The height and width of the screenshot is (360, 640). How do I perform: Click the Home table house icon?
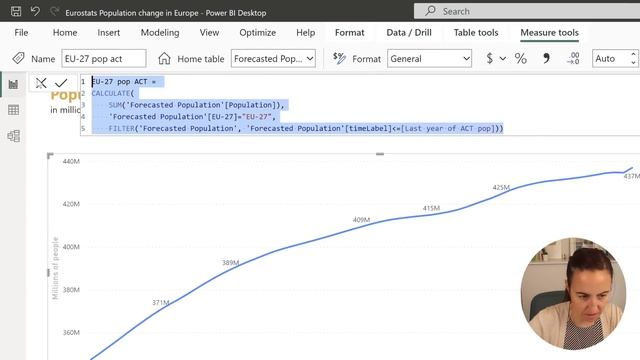point(164,58)
